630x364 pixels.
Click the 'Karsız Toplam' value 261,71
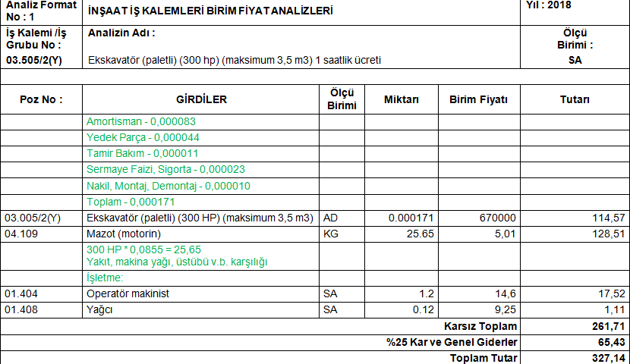(575, 326)
